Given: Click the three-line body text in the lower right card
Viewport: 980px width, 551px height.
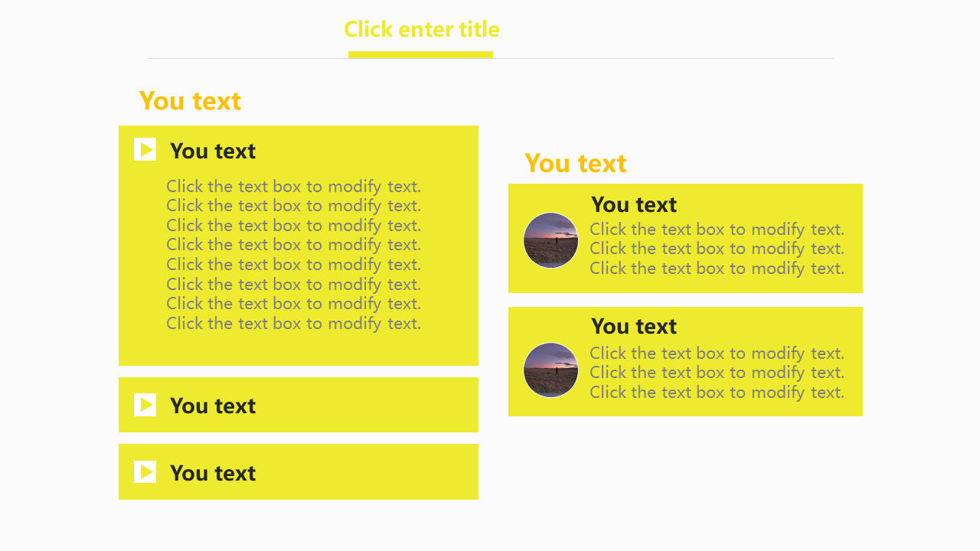Looking at the screenshot, I should click(717, 373).
